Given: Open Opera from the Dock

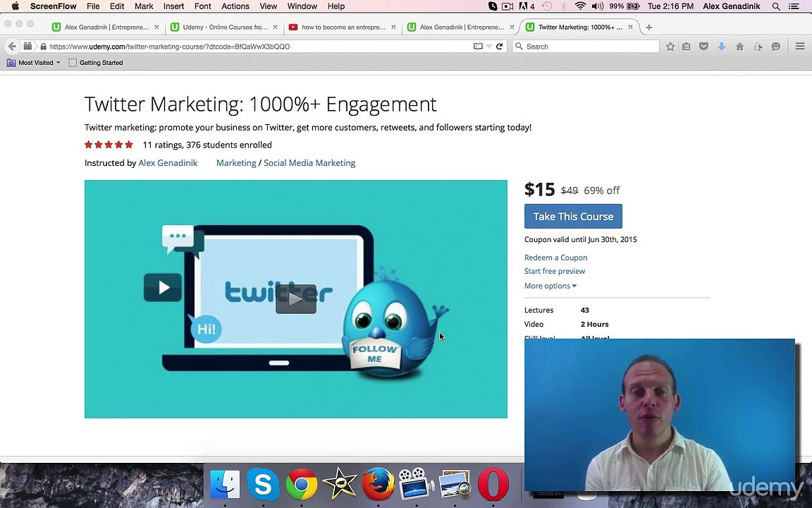Looking at the screenshot, I should click(x=493, y=484).
